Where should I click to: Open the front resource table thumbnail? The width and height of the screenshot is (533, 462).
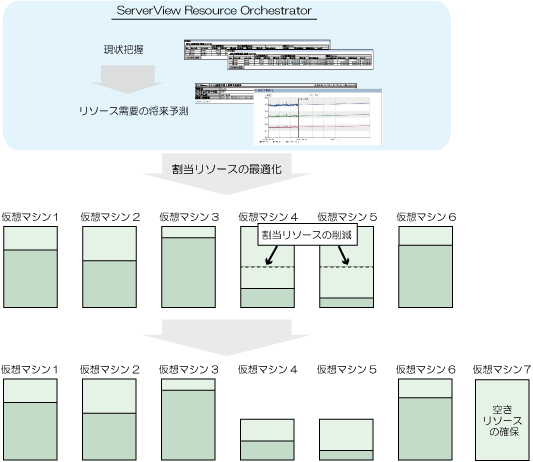click(x=300, y=59)
